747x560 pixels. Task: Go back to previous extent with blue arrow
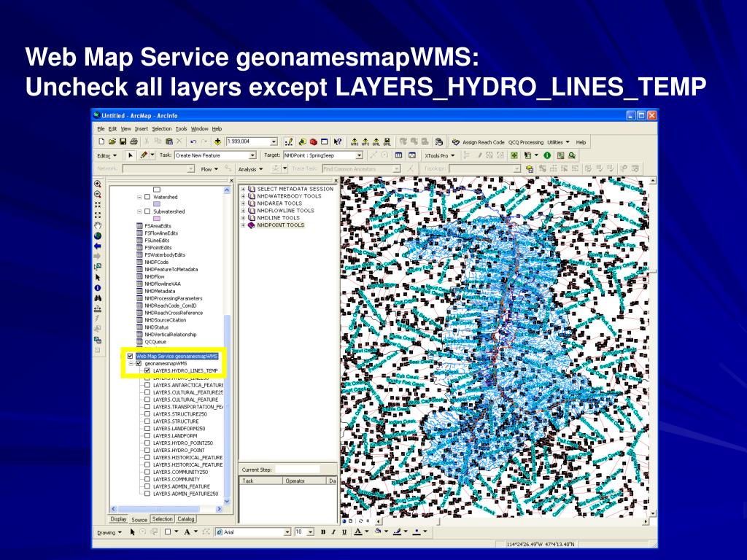point(98,246)
